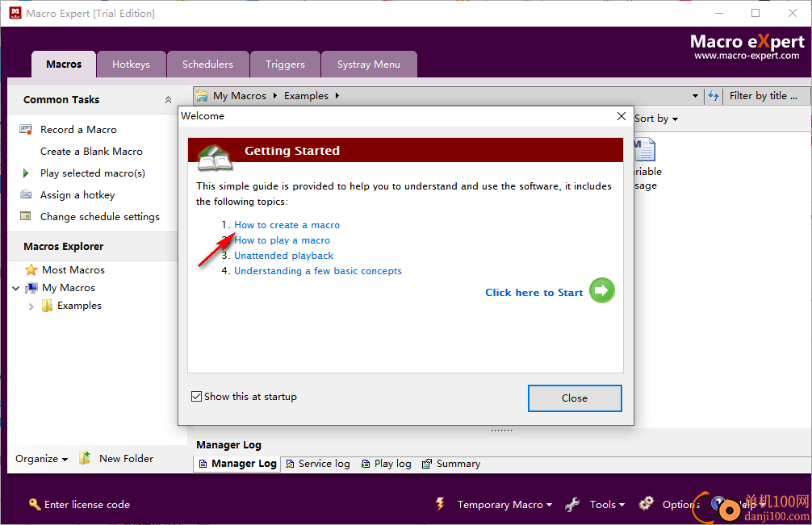Click the My Macros breadcrumb

coord(239,96)
